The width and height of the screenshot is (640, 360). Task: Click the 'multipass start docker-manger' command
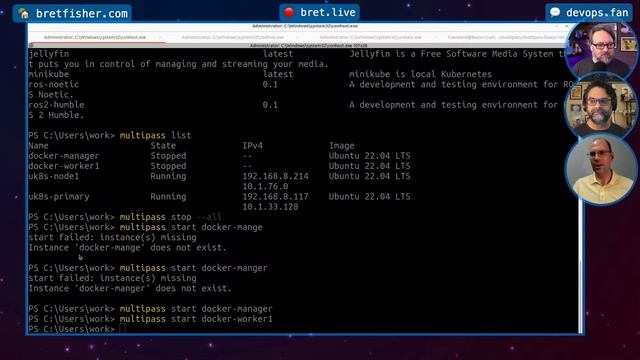[193, 268]
